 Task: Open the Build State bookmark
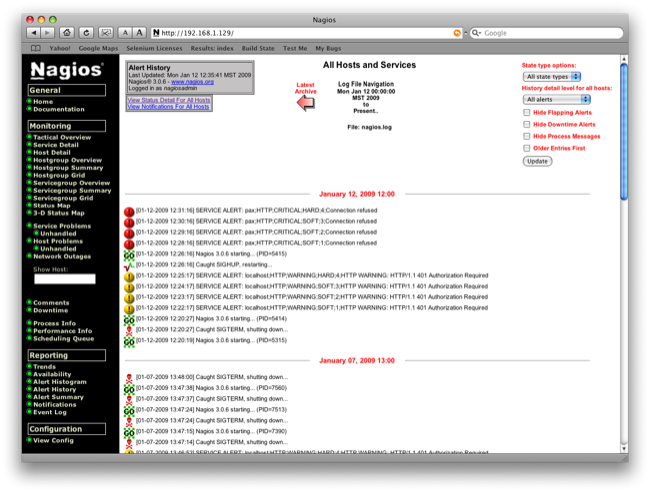point(258,48)
